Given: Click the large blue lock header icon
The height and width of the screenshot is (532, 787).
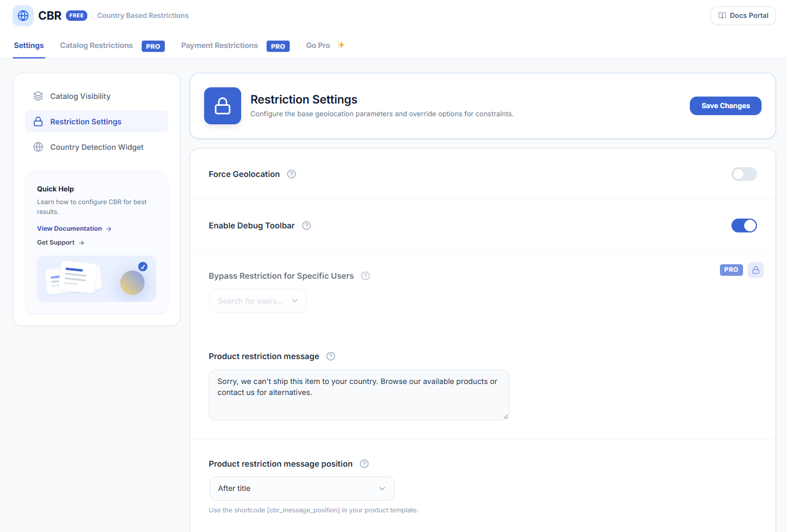Looking at the screenshot, I should point(223,106).
